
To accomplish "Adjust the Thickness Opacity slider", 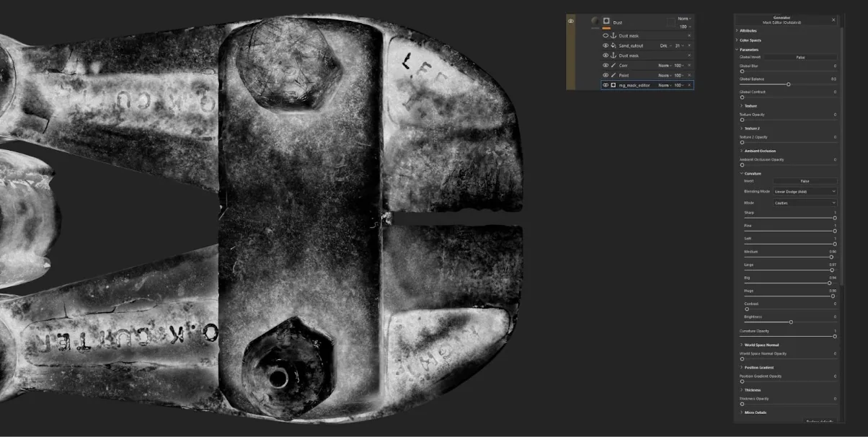I will (x=788, y=404).
